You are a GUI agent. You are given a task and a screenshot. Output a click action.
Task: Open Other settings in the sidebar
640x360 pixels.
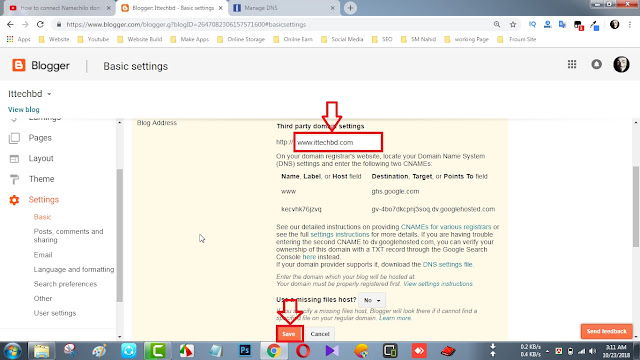(x=43, y=298)
